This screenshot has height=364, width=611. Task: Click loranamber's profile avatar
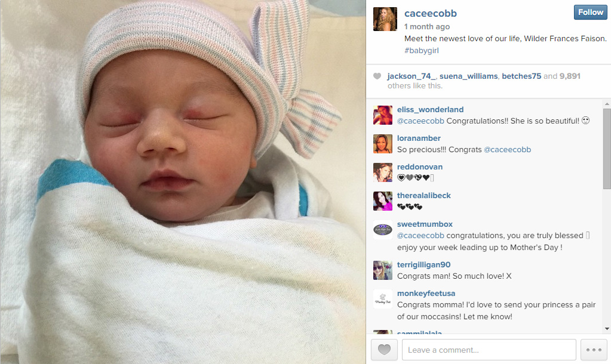coord(383,144)
